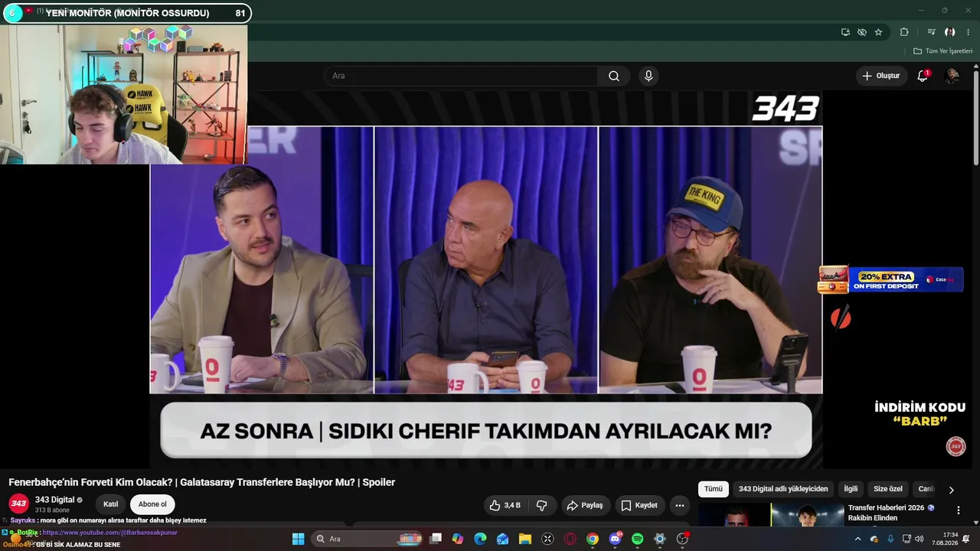Viewport: 980px width, 551px height.
Task: Open the Chrome profile avatar
Action: pos(950,32)
